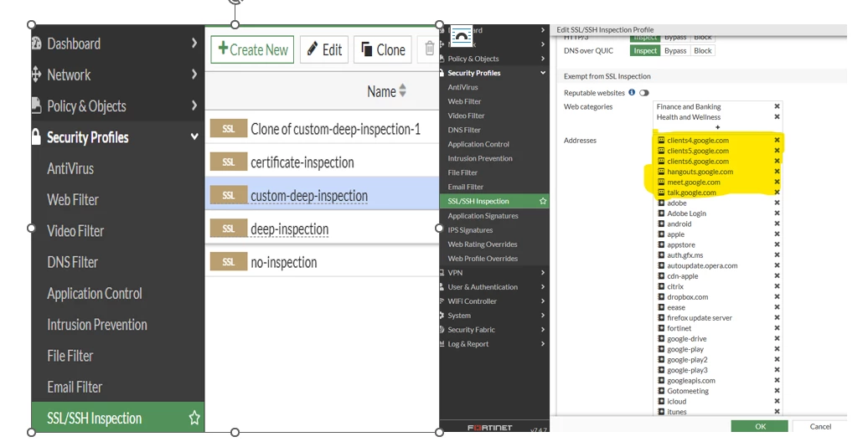Click the address icon beside hangouts.google.com
868x442 pixels.
(x=661, y=172)
